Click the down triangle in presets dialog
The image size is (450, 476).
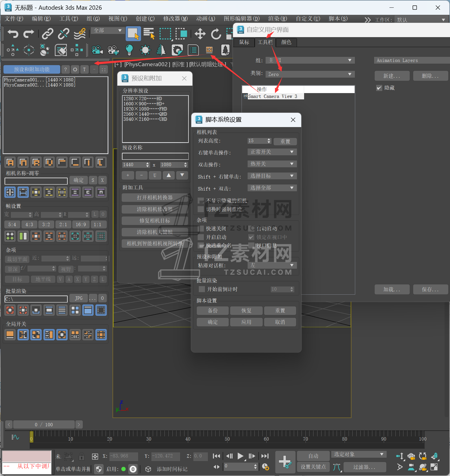point(182,175)
